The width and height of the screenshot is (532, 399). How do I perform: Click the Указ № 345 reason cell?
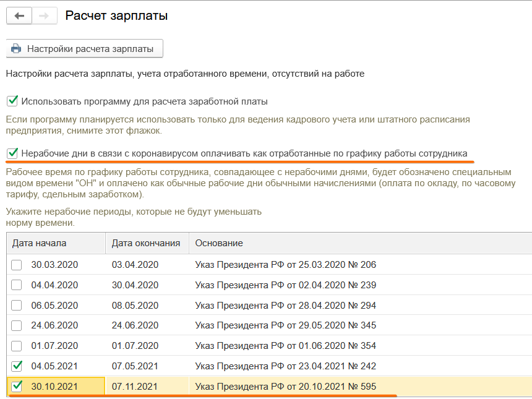[x=285, y=325]
